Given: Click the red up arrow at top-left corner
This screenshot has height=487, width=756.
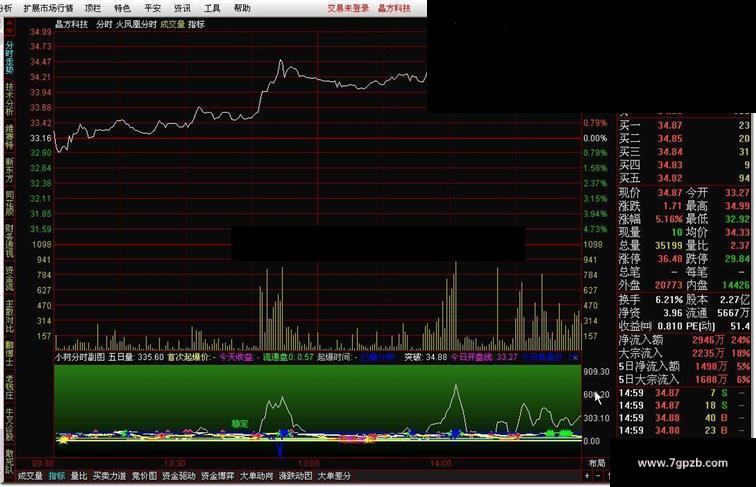Looking at the screenshot, I should (9, 22).
